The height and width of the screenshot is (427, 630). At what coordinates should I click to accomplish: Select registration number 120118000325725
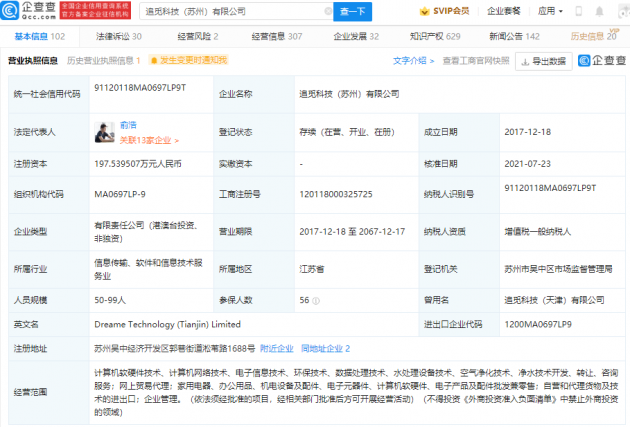click(336, 194)
